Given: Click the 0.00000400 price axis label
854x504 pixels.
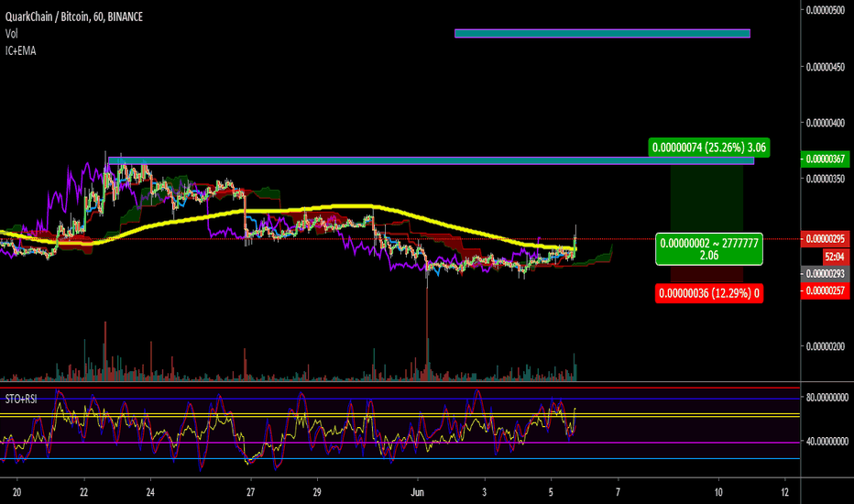Looking at the screenshot, I should point(826,123).
